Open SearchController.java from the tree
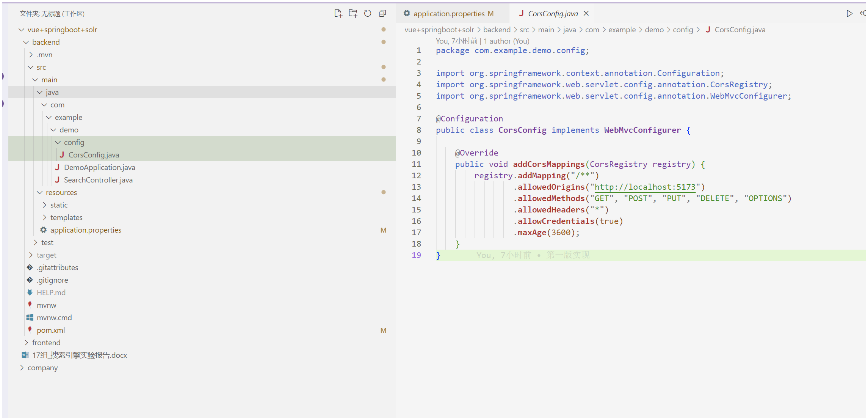This screenshot has height=420, width=868. [98, 180]
